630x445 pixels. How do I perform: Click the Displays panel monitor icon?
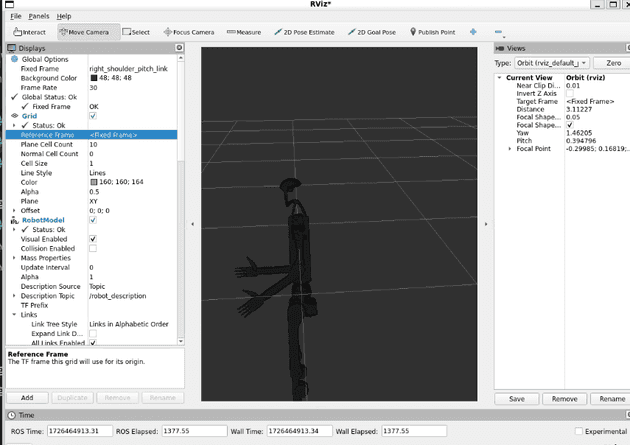[x=12, y=48]
